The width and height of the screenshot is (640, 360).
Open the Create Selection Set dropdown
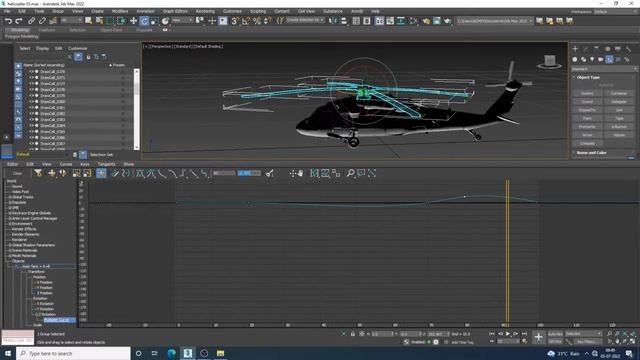(x=304, y=20)
